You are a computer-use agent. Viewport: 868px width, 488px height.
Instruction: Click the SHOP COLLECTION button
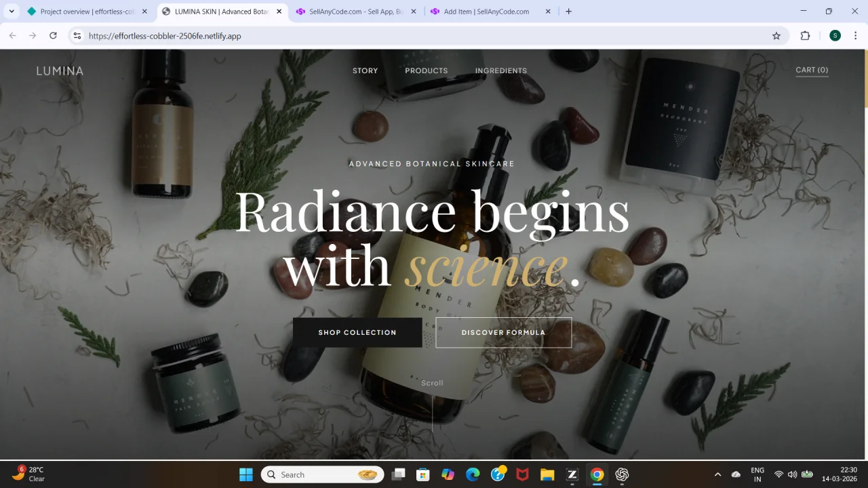(357, 333)
